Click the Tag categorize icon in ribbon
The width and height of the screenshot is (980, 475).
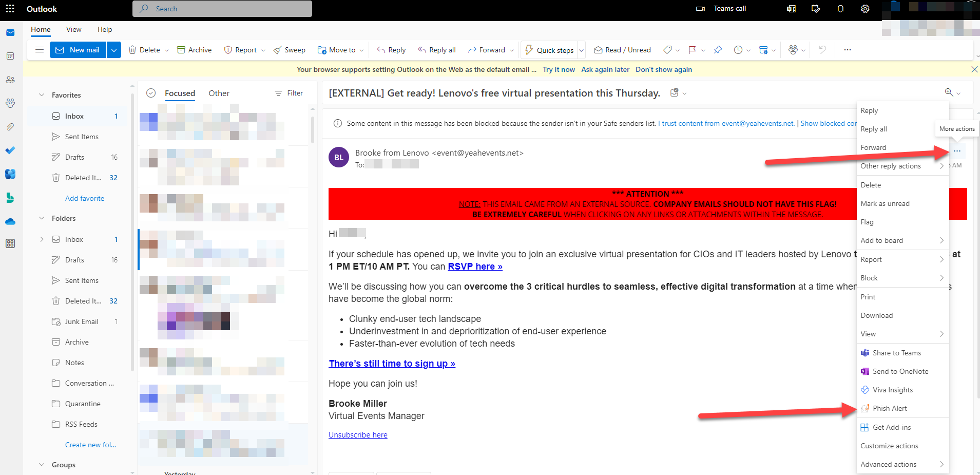tap(667, 50)
